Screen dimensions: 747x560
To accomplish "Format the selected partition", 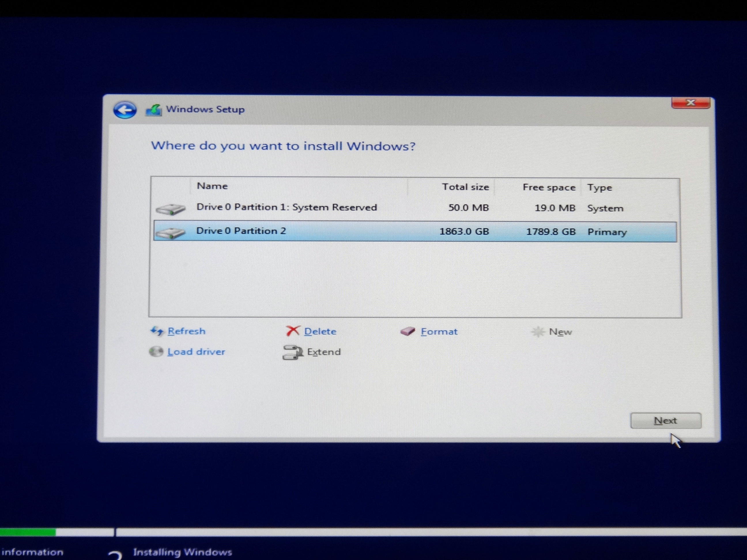I will point(439,332).
